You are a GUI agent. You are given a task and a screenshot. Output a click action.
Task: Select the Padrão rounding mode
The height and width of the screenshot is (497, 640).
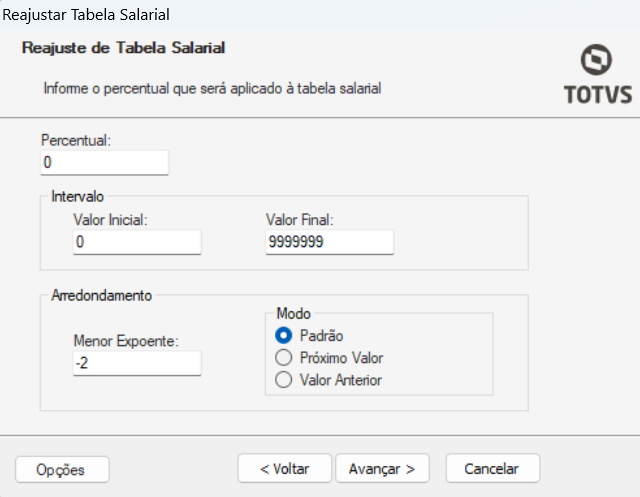(x=283, y=335)
